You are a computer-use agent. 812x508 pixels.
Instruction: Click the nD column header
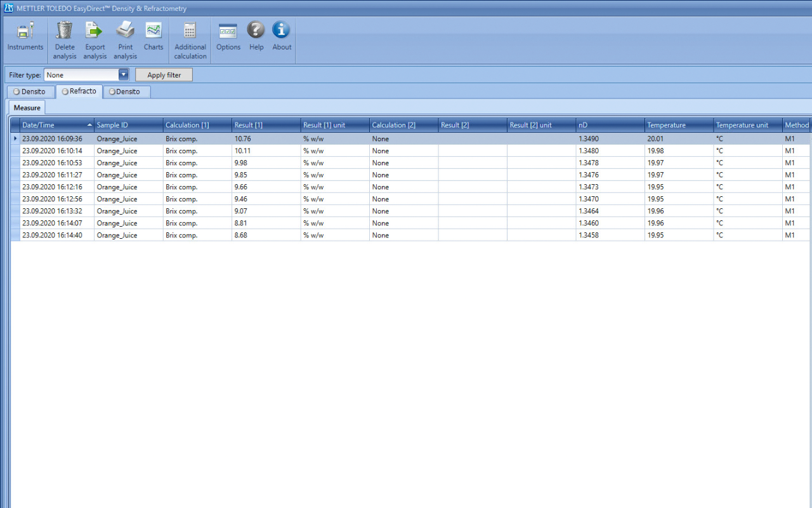[x=610, y=125]
